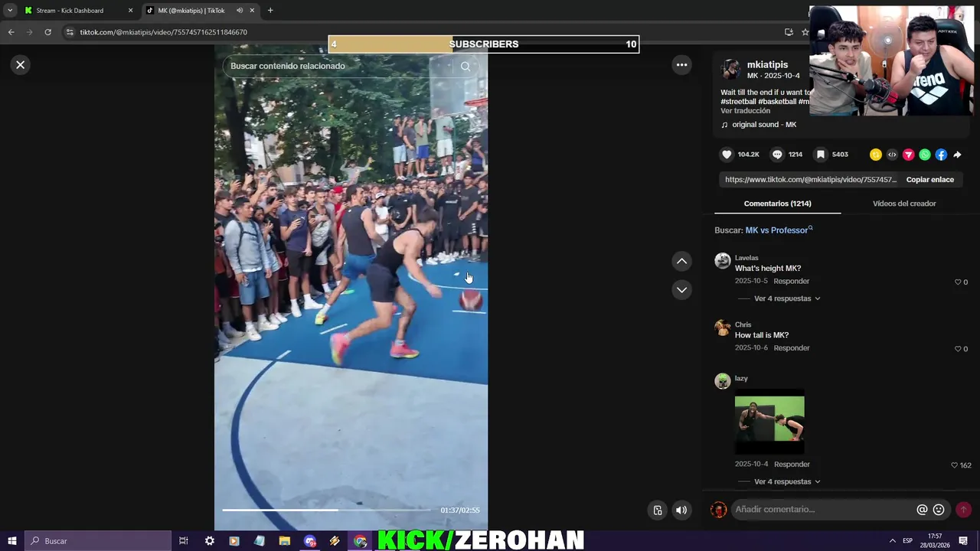Reply to Chris's comment
Screen dimensions: 980x551
click(791, 348)
